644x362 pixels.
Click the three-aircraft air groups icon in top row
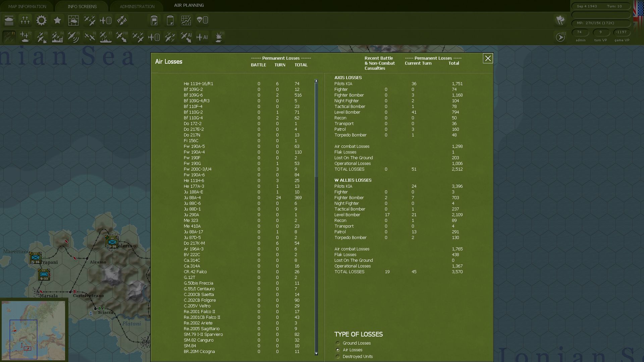pyautogui.click(x=90, y=20)
